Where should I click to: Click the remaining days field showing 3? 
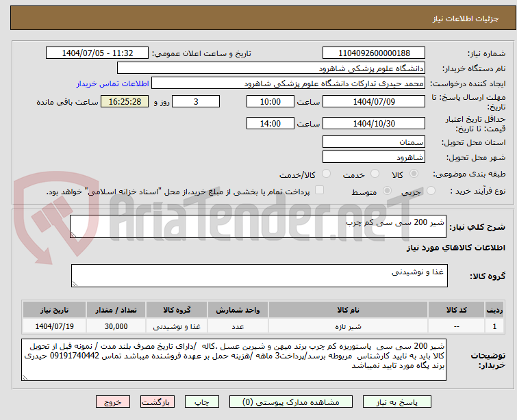(x=196, y=101)
